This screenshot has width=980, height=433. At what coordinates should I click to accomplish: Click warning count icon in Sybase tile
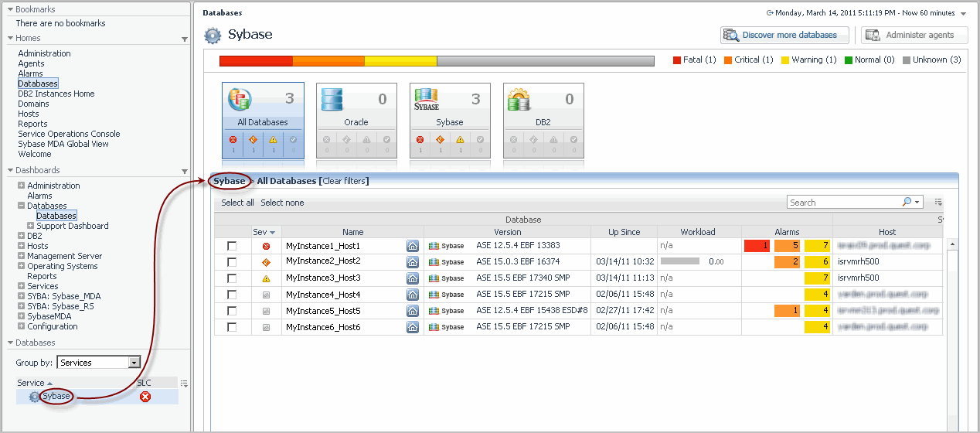tap(460, 140)
